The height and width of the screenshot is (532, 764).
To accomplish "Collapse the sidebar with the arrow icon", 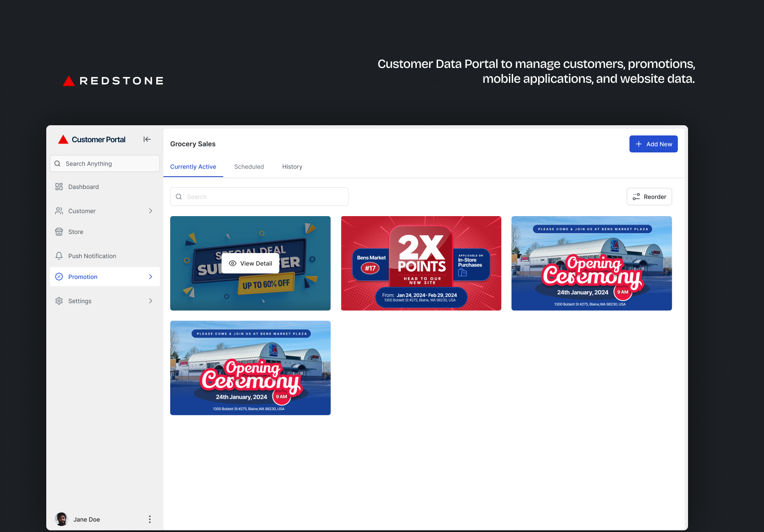I will [147, 139].
